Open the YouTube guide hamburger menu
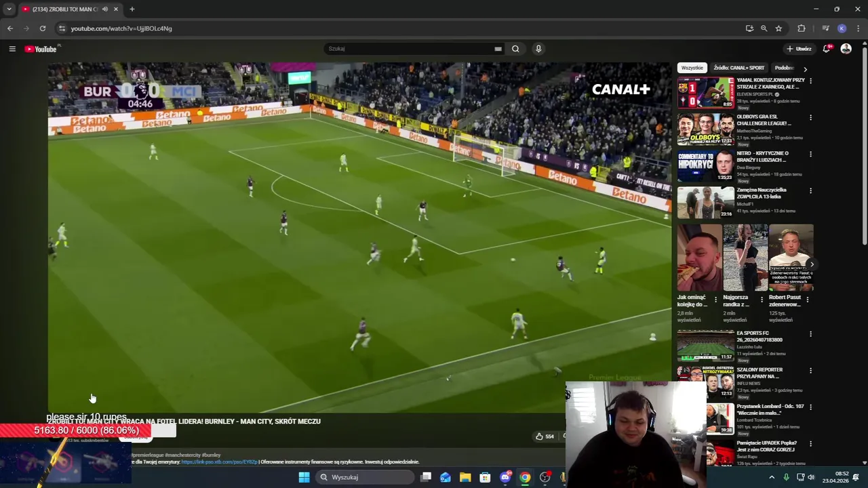Screen dimensions: 868x488 pyautogui.click(x=12, y=49)
